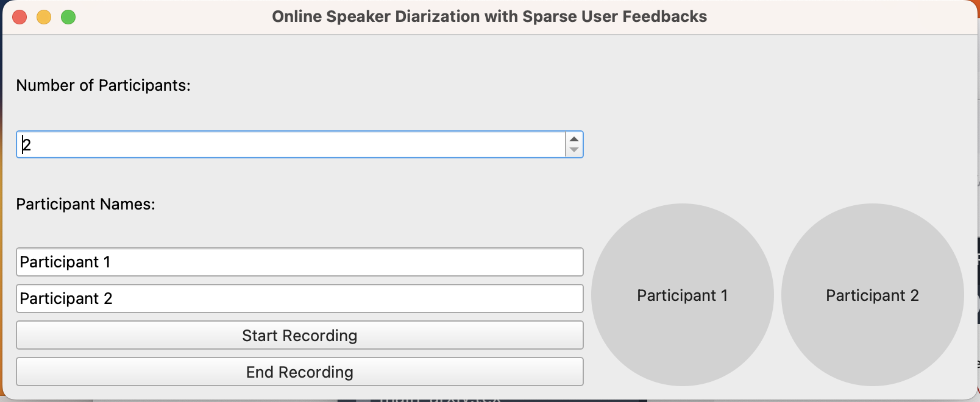Click the 'Participant 2' text inside right circle
This screenshot has height=402, width=980.
pos(872,295)
